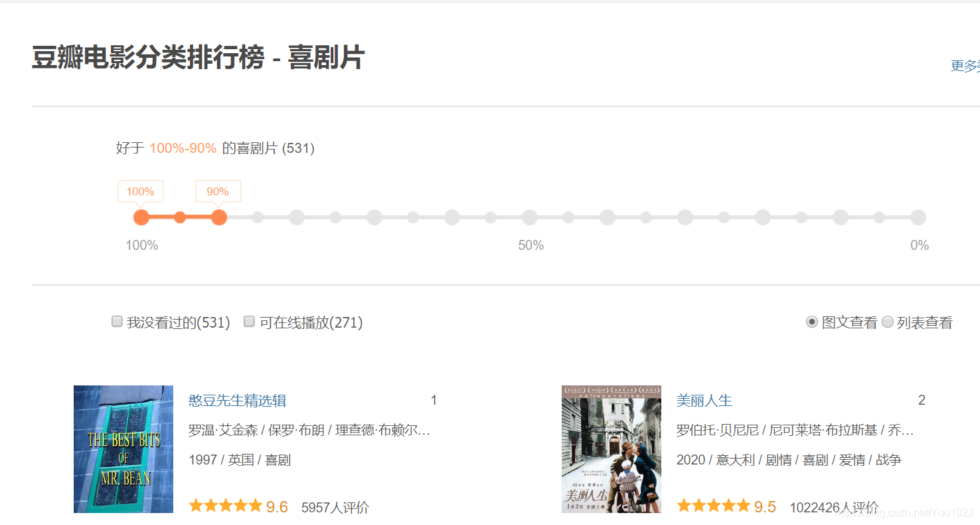The image size is (980, 525).
Task: Click the slider dot above the 50% label
Action: click(x=530, y=217)
